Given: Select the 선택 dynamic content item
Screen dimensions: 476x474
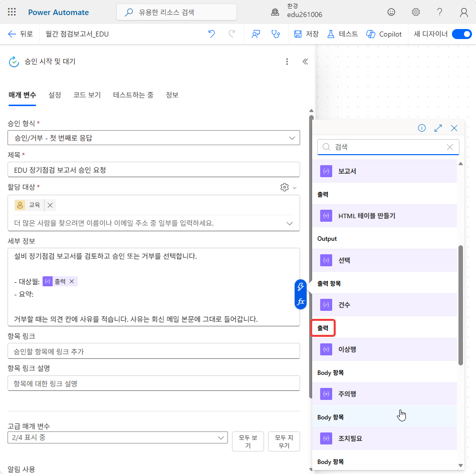Looking at the screenshot, I should coord(385,260).
